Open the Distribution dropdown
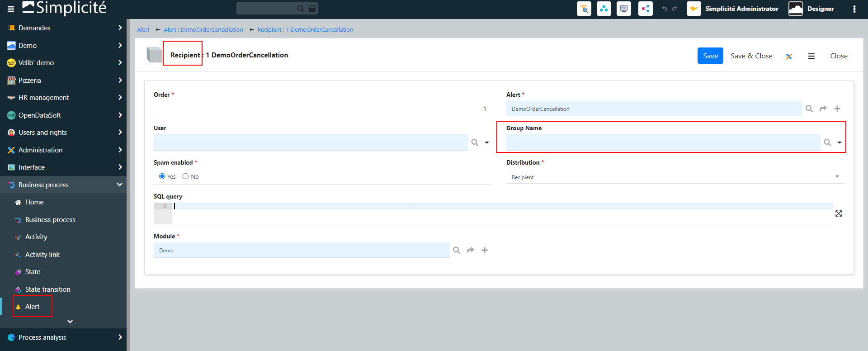 point(675,177)
